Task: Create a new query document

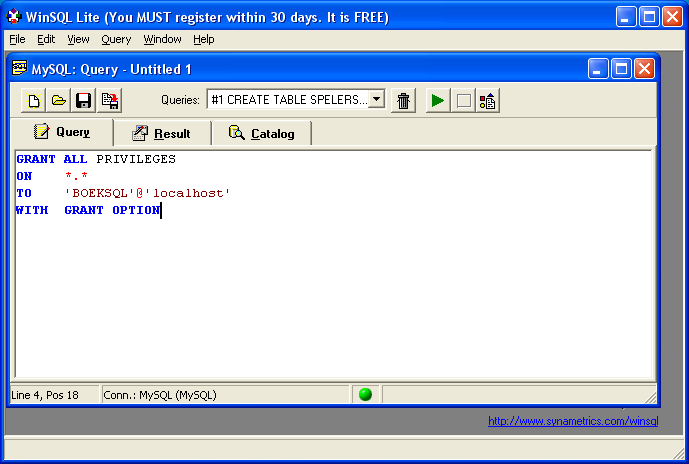Action: point(33,101)
